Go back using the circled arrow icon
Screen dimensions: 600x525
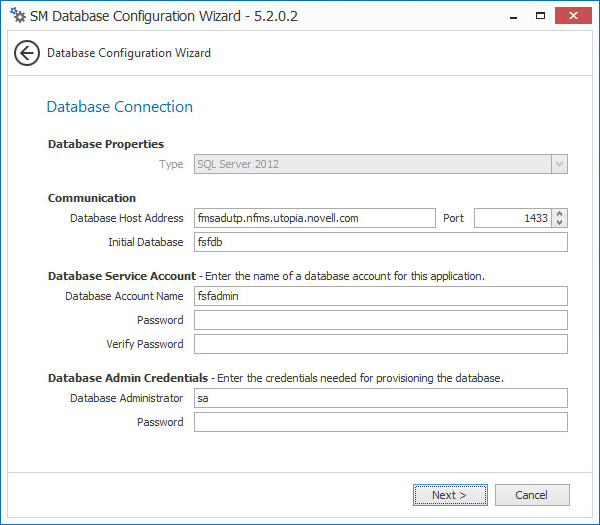coord(27,53)
